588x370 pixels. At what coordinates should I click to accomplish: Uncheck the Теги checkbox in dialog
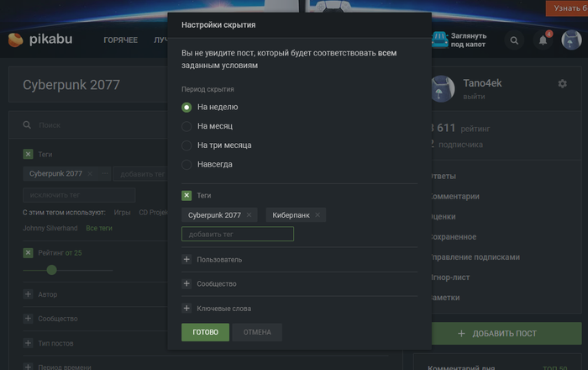pyautogui.click(x=186, y=195)
